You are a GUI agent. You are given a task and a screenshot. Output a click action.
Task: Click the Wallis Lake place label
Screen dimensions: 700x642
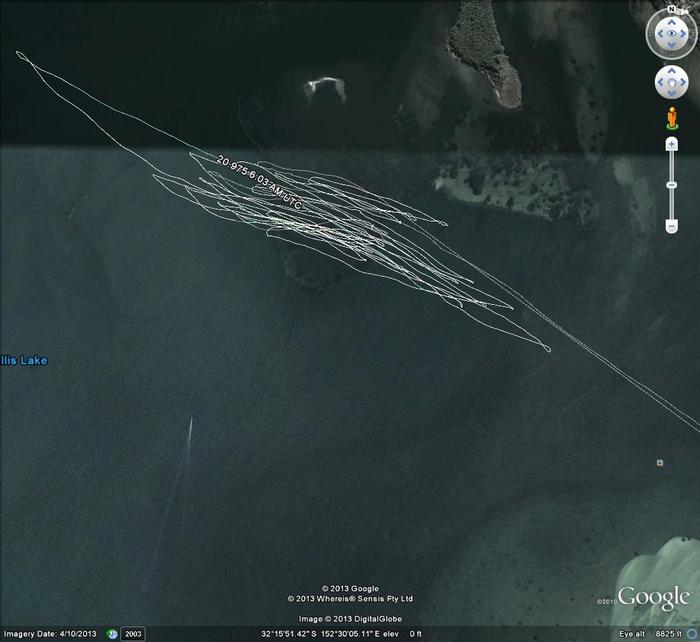click(x=23, y=361)
